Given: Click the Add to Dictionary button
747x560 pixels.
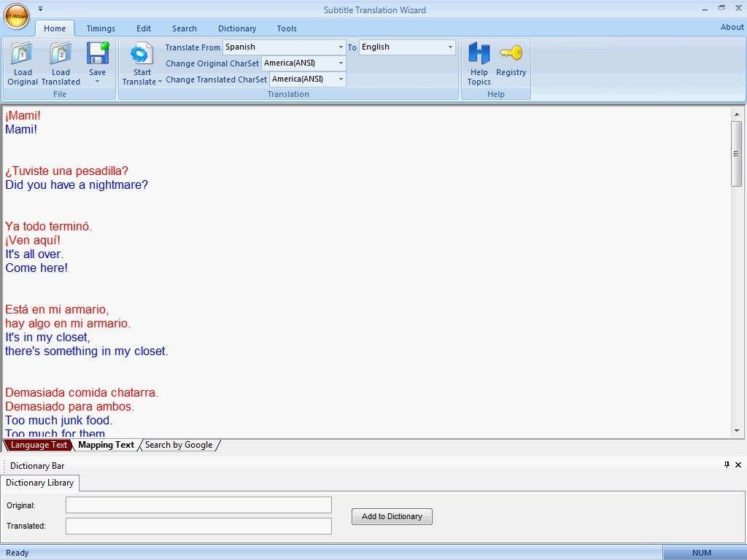Looking at the screenshot, I should [x=392, y=517].
